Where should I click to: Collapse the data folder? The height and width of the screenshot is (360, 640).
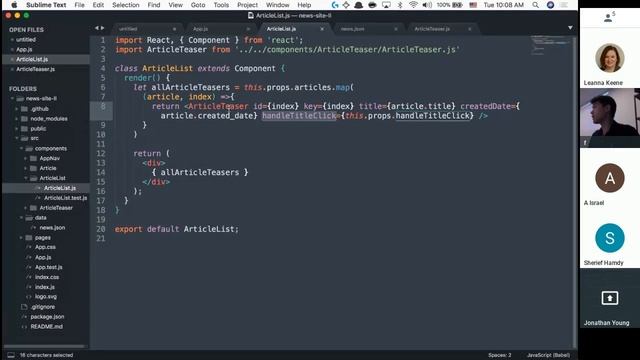pos(21,218)
